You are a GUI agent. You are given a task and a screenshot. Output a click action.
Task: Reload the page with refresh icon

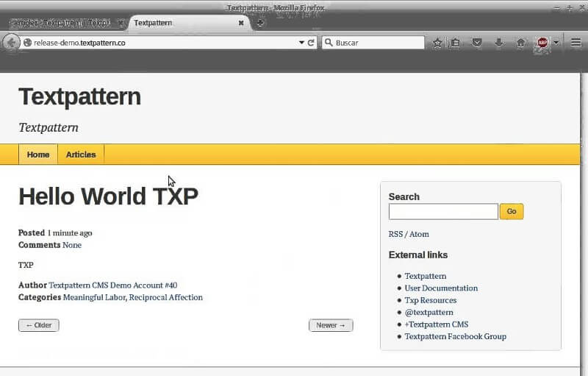tap(311, 43)
